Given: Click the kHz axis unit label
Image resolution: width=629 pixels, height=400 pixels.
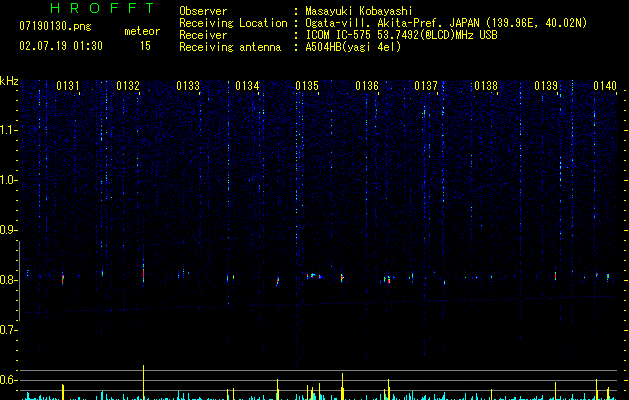Looking at the screenshot, I should [x=9, y=81].
